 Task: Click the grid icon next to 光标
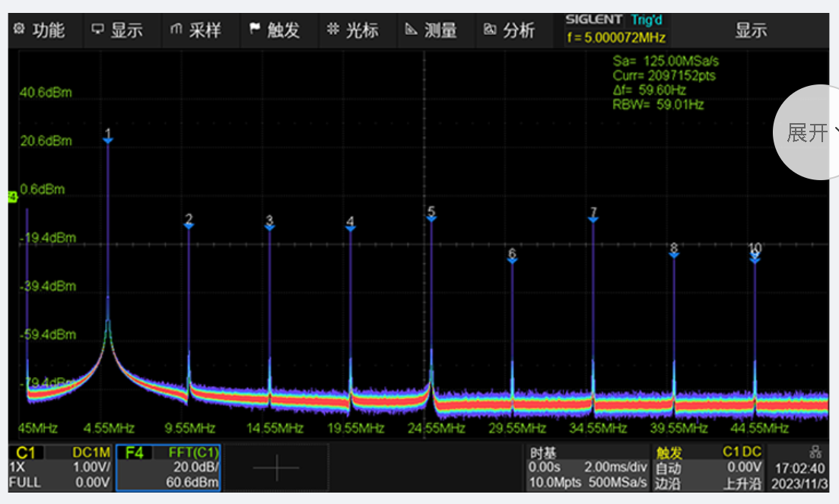[333, 29]
